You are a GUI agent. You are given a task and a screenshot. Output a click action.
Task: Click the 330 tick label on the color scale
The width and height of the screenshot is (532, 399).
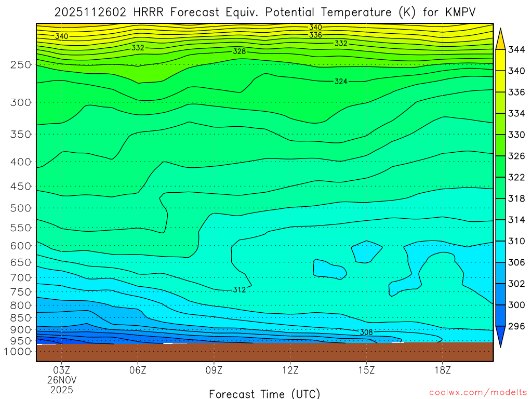516,135
